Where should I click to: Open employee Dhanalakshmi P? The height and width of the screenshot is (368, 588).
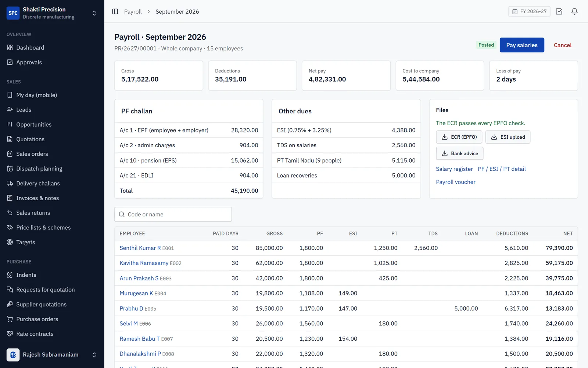(140, 354)
